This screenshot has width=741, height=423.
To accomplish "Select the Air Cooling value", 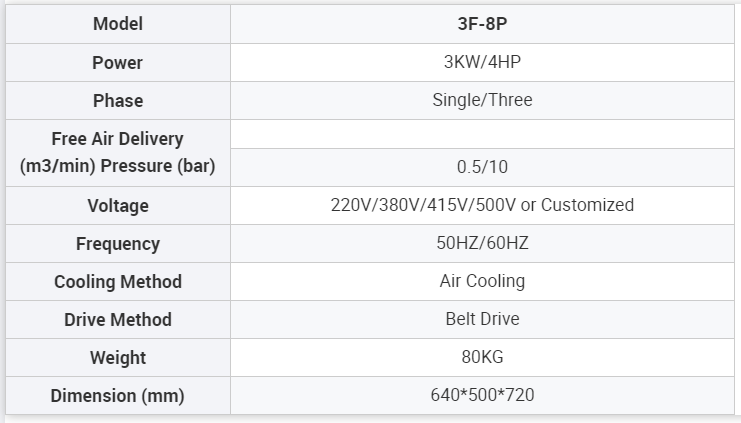I will point(482,281).
